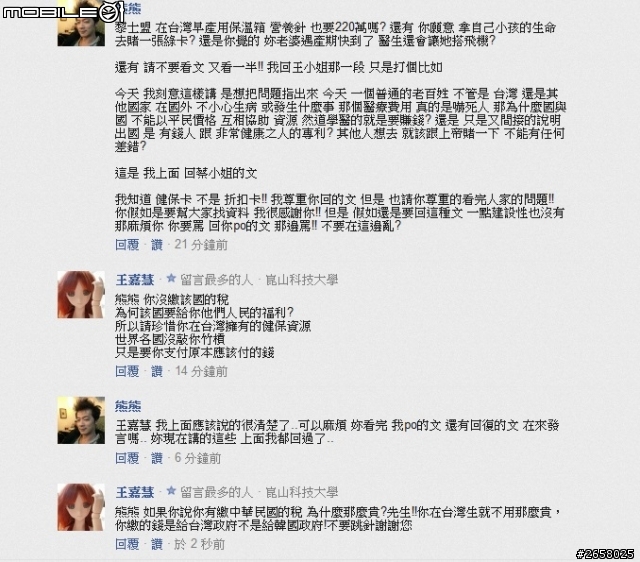Click the star top-commenter badge on first 王嘉慧 comment

pos(171,279)
